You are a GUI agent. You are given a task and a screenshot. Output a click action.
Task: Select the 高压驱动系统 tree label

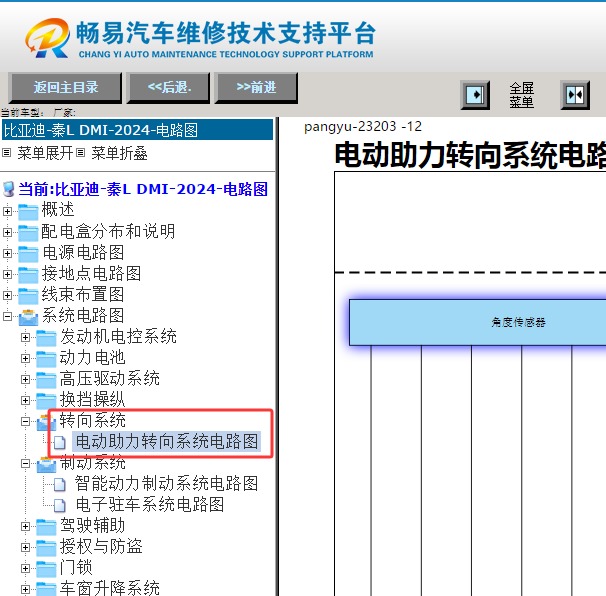click(110, 378)
